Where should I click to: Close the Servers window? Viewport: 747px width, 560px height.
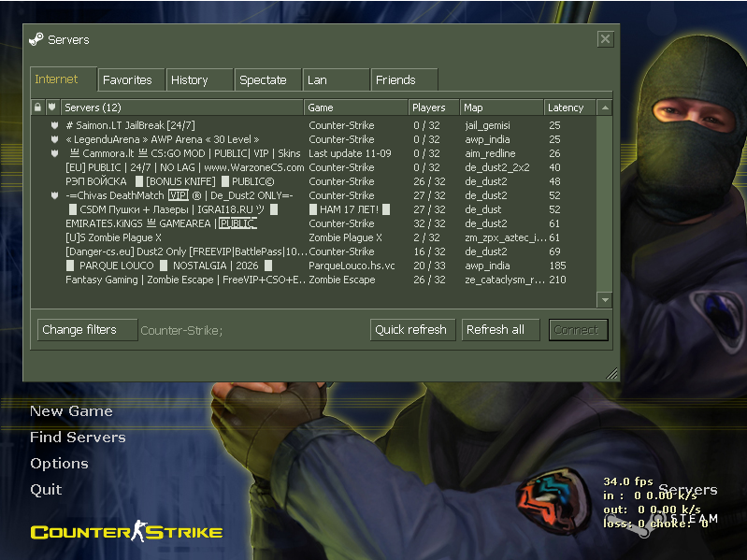605,39
